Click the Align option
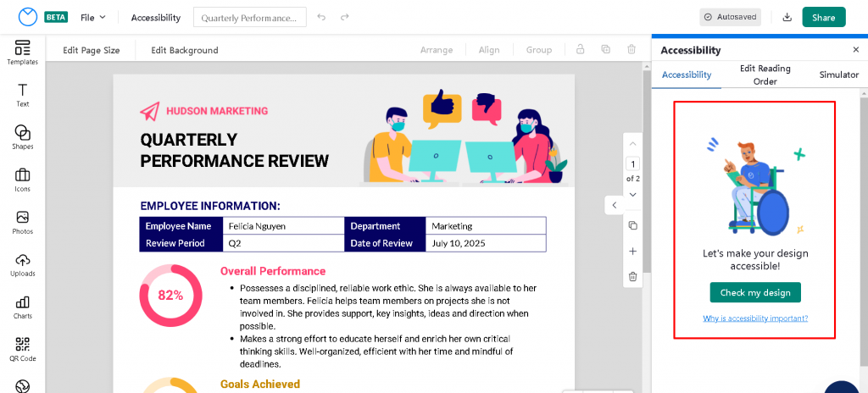 point(489,50)
